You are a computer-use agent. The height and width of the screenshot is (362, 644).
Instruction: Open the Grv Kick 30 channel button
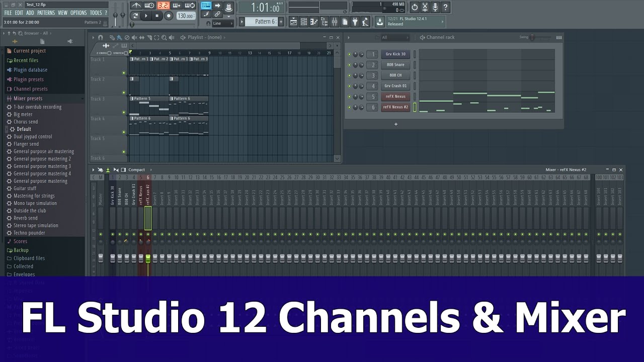point(395,54)
